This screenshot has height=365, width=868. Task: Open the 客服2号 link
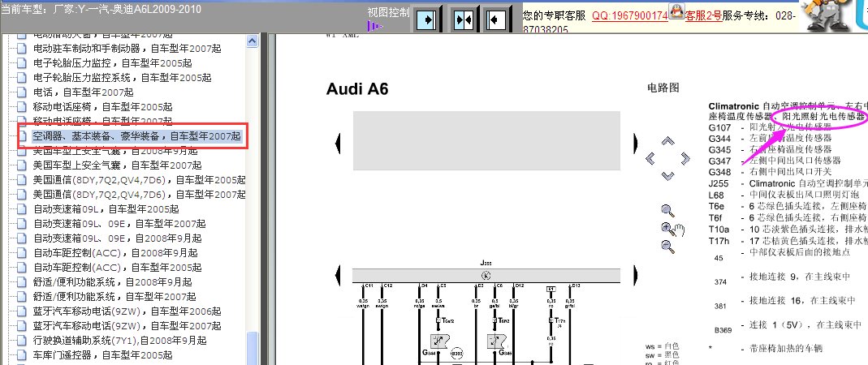point(703,16)
